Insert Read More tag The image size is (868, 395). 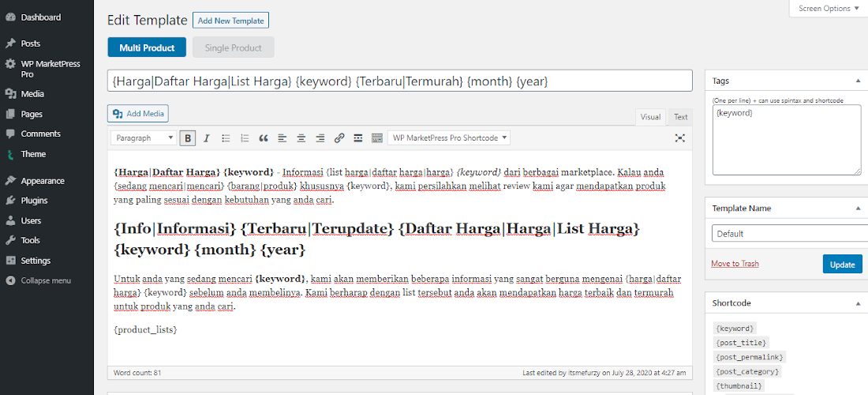click(x=358, y=138)
